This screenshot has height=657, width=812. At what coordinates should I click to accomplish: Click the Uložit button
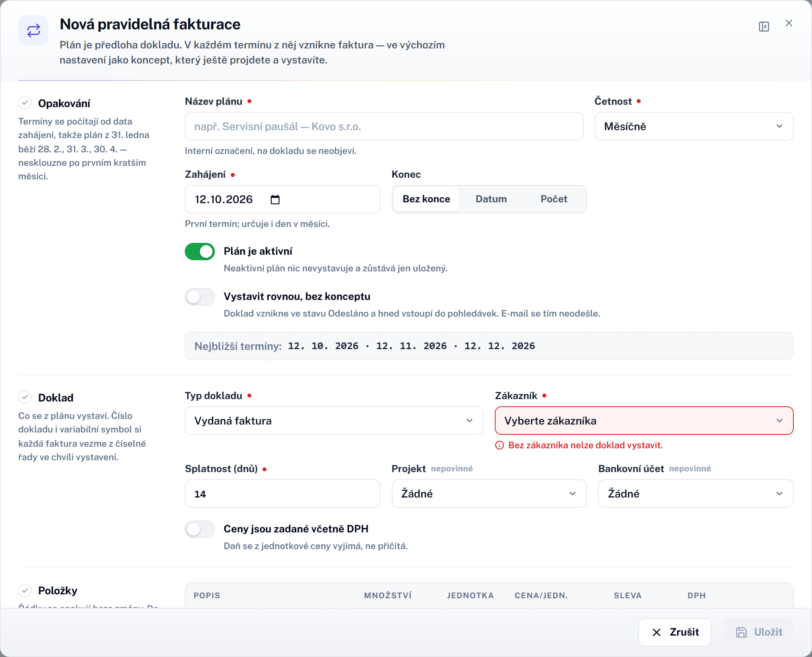click(759, 632)
